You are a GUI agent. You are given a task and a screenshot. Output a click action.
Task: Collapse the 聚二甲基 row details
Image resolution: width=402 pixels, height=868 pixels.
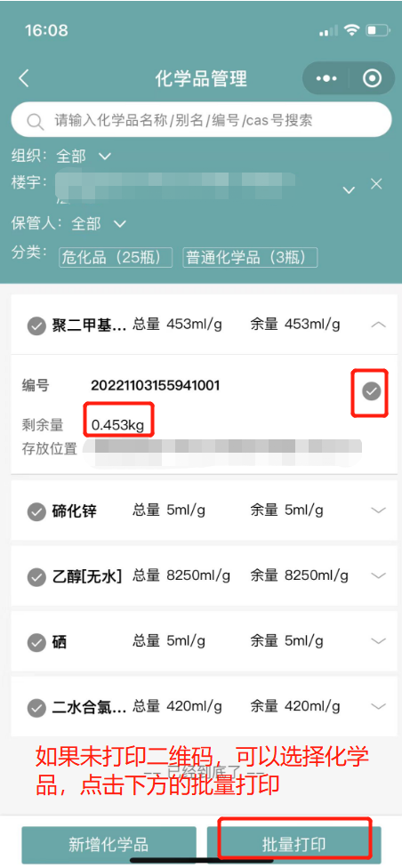379,325
